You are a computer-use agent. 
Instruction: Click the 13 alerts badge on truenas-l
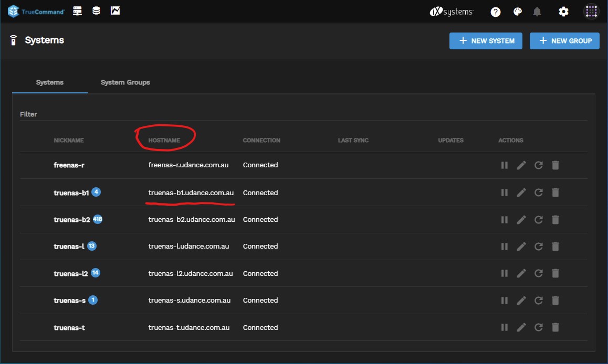coord(92,246)
